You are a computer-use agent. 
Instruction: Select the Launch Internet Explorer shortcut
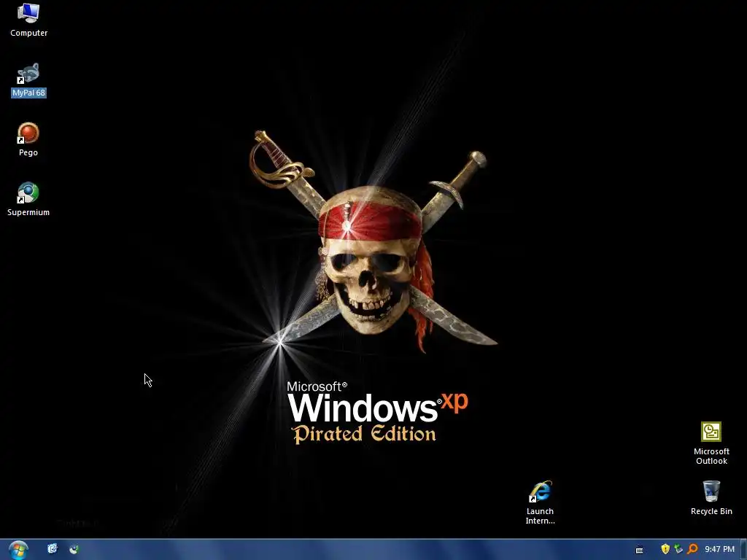pyautogui.click(x=541, y=502)
